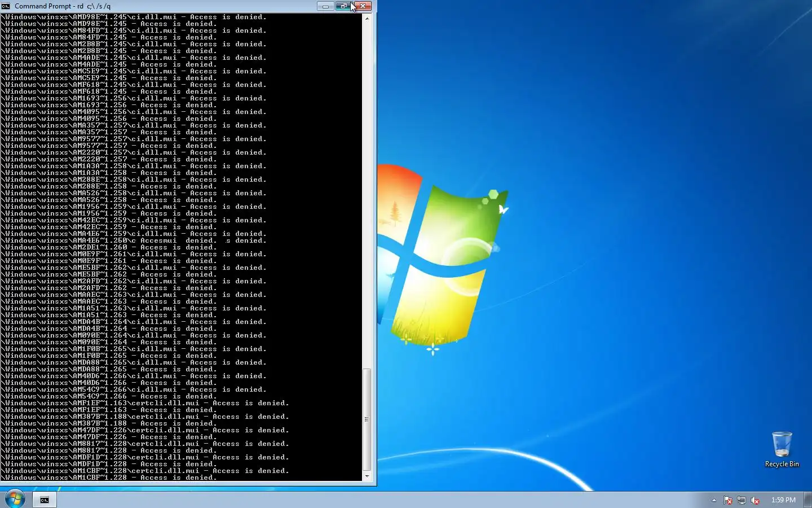Click the AM47DF~1.226\certcli.dll.mui access denied line
Image resolution: width=812 pixels, height=508 pixels.
point(145,430)
